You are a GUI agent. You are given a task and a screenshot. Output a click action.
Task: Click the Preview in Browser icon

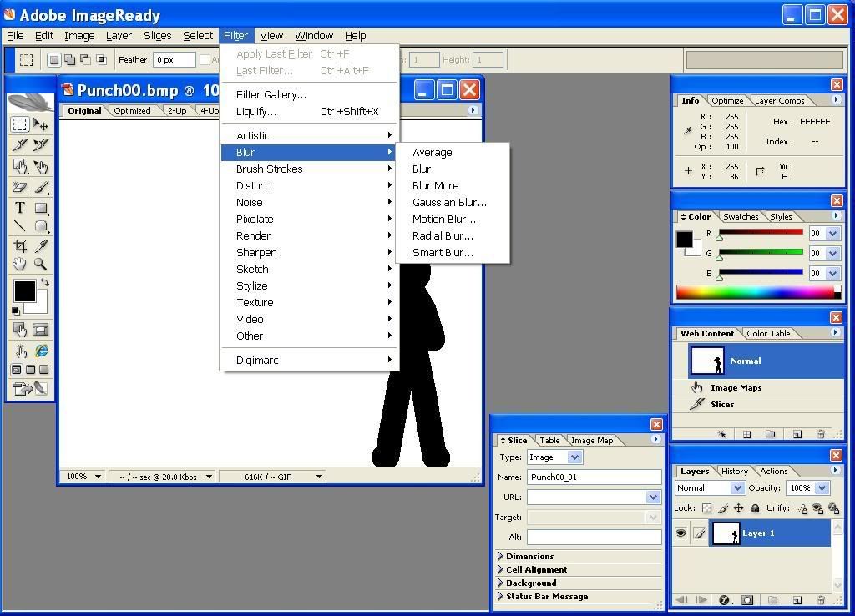pos(41,350)
